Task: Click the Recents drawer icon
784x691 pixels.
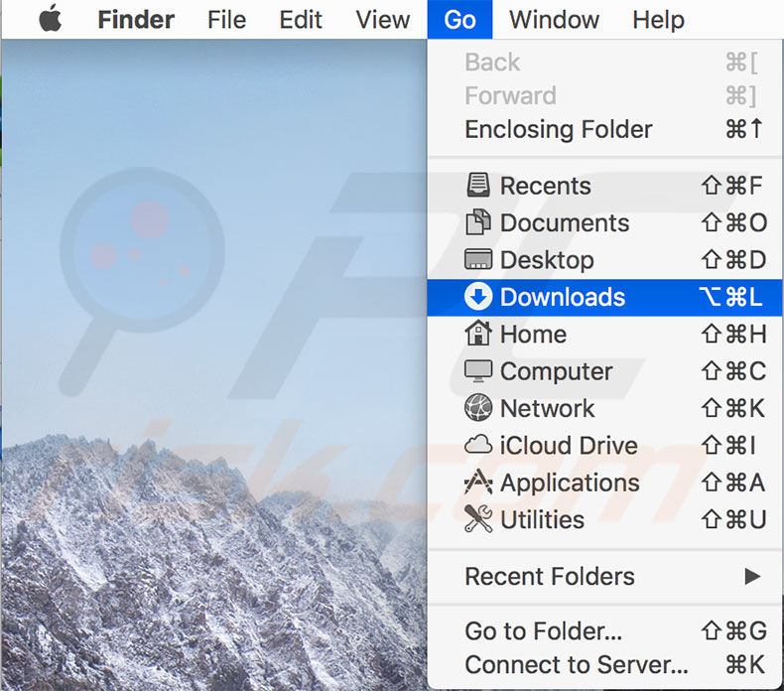Action: click(478, 185)
